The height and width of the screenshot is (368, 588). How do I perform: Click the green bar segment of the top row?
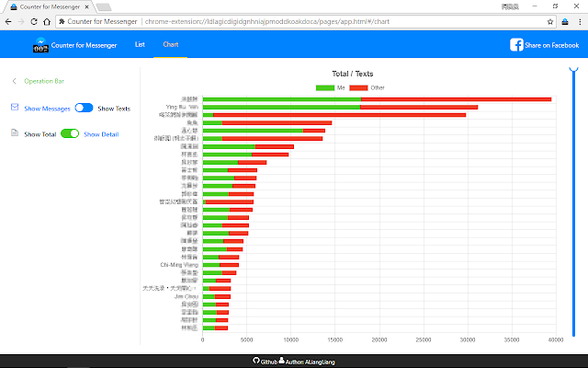coord(282,99)
